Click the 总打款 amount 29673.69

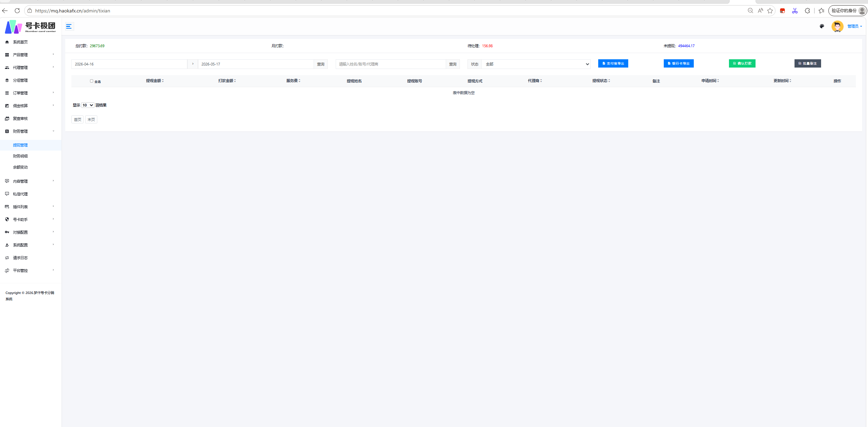click(97, 46)
